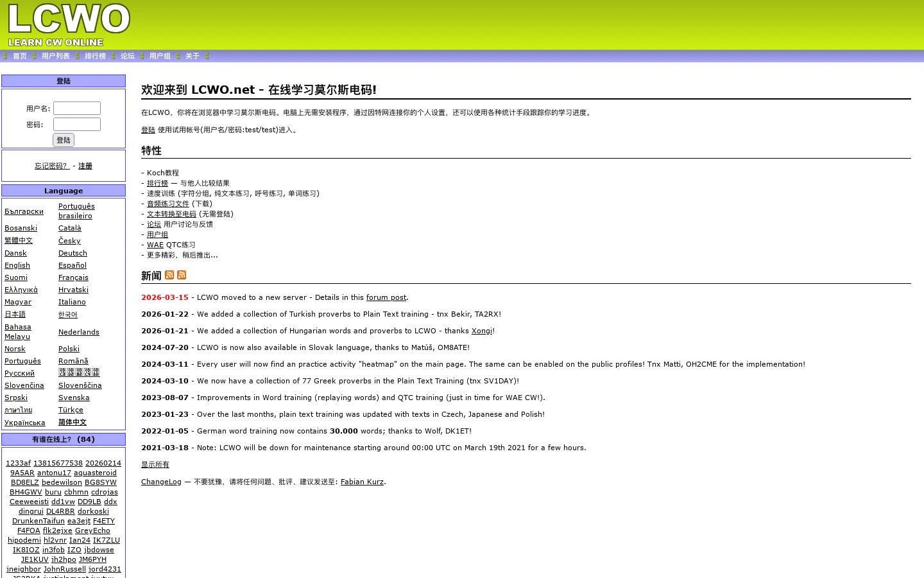Focus the 密码 password field
Screen dimensions: 924x578
coord(77,124)
